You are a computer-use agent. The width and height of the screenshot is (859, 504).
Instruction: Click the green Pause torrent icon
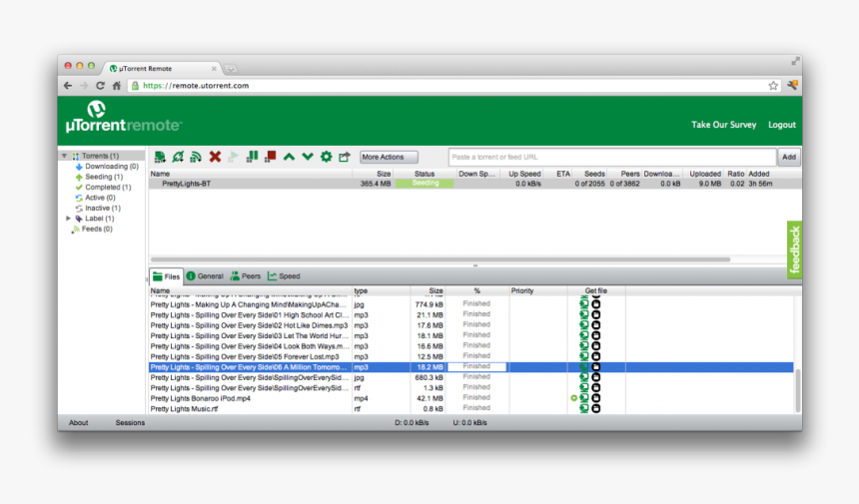tap(252, 157)
